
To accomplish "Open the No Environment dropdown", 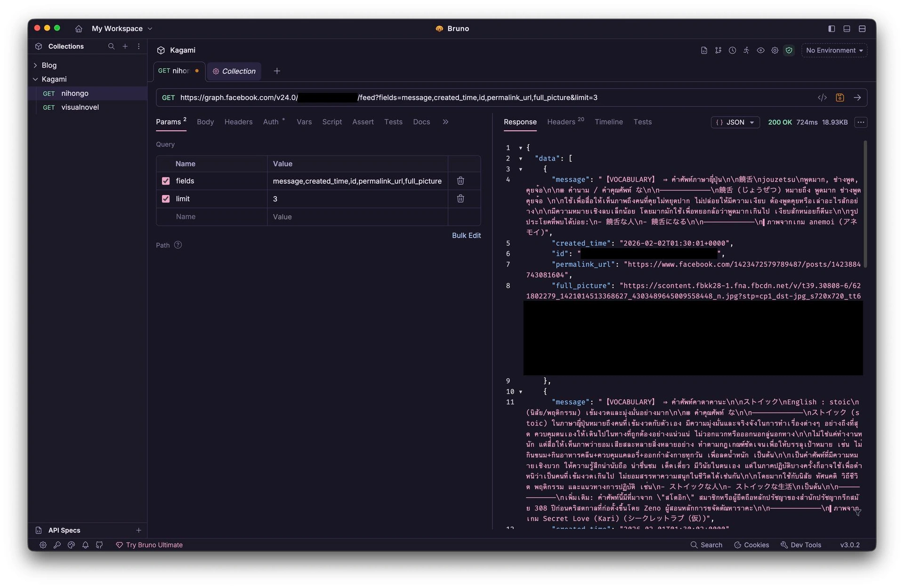I will tap(834, 50).
